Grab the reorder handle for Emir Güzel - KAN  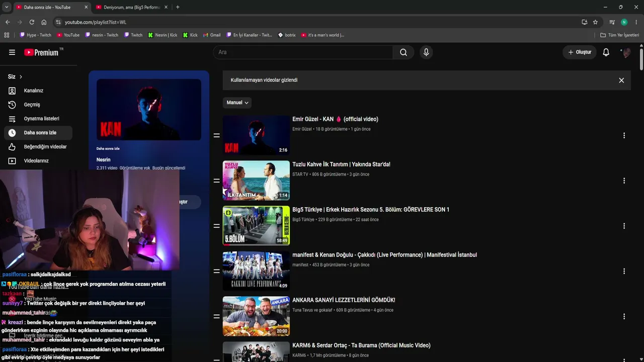point(217,135)
